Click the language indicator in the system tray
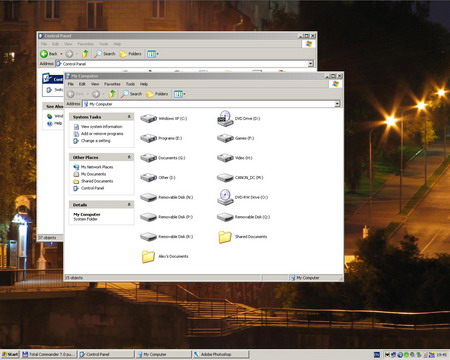 tap(377, 355)
